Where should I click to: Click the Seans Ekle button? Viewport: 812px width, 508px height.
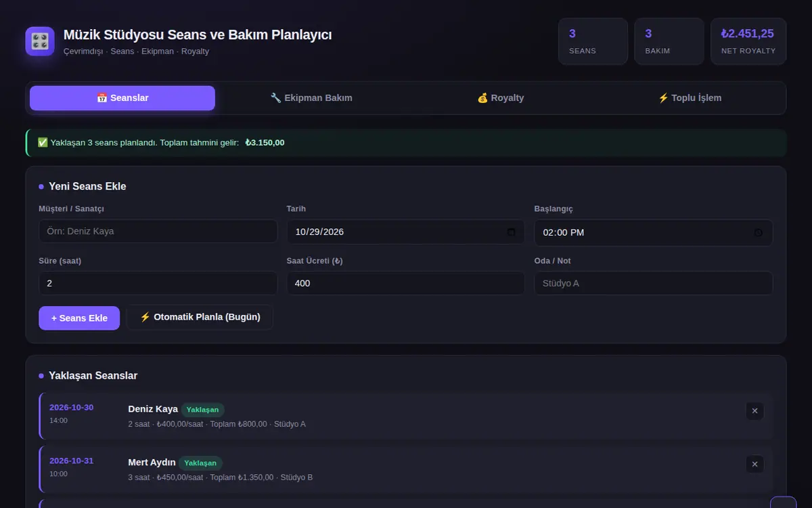click(x=79, y=318)
